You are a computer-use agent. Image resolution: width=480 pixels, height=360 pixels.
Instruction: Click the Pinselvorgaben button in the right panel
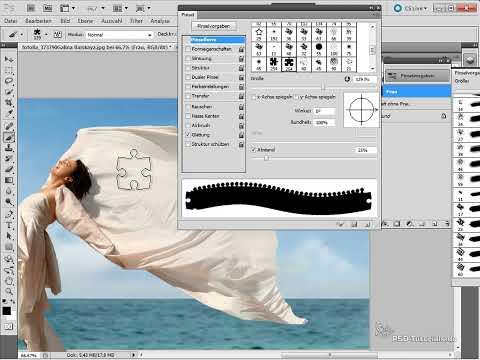[x=417, y=76]
